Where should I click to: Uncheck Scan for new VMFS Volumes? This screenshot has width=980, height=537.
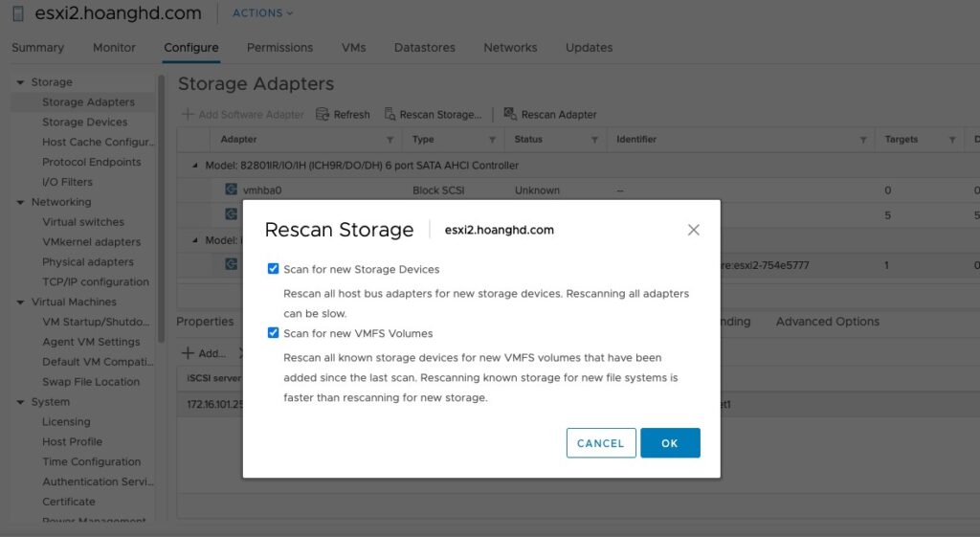click(x=273, y=332)
